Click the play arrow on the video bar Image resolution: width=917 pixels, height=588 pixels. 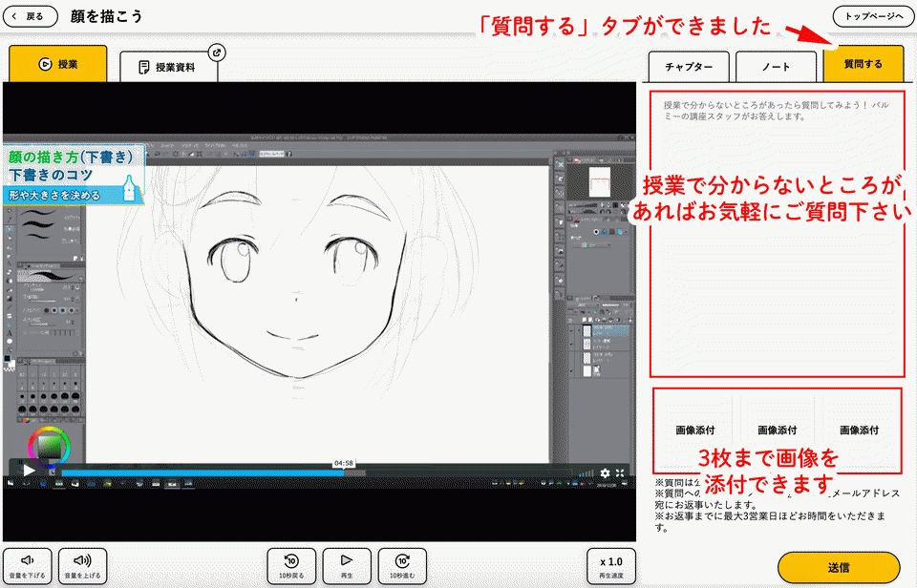(x=29, y=471)
